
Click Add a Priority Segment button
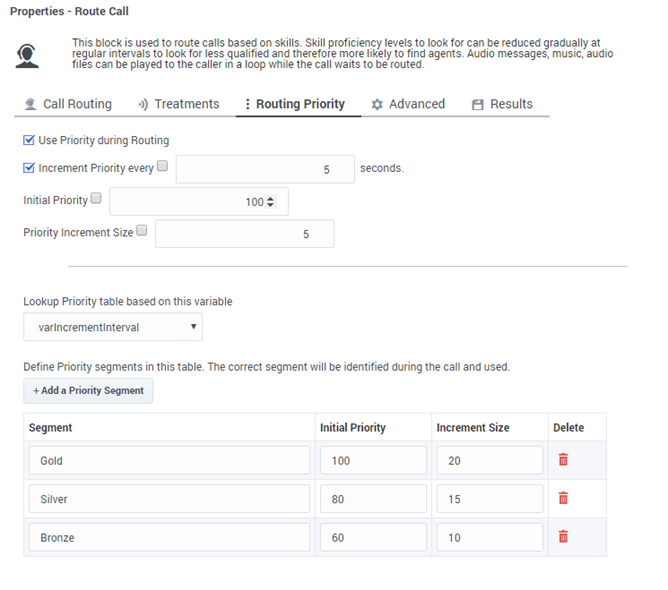(x=88, y=390)
